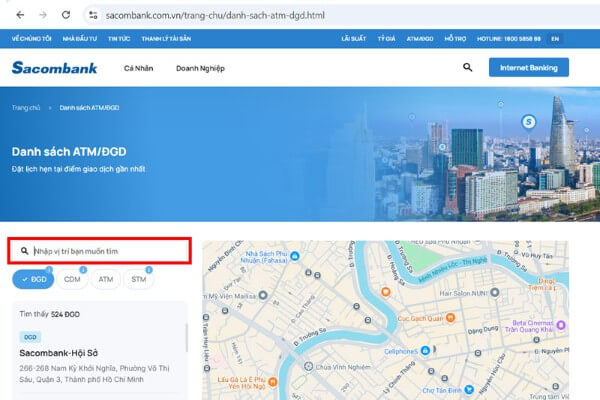The height and width of the screenshot is (400, 600).
Task: Select the Cá Nhân navigation tab
Action: [139, 68]
